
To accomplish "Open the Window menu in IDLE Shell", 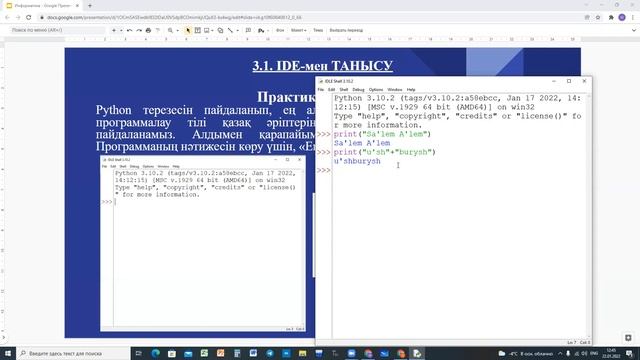I will tap(394, 89).
